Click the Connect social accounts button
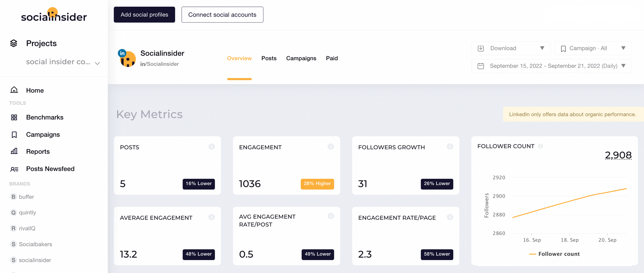This screenshot has width=644, height=273. click(222, 15)
